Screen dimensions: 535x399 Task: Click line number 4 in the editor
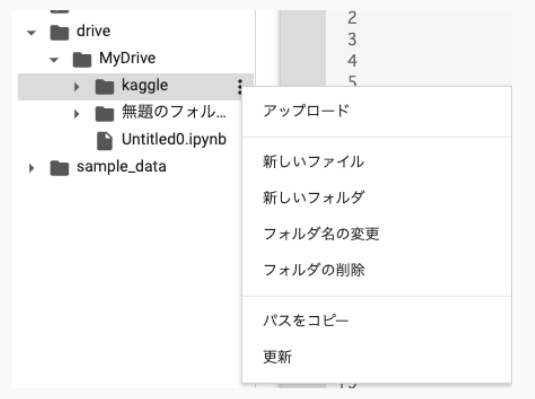point(352,61)
